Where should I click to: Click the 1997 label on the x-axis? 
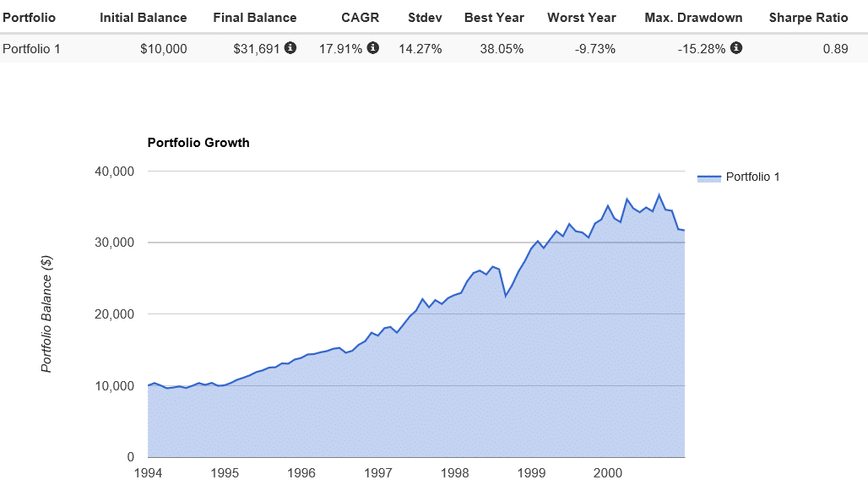379,471
